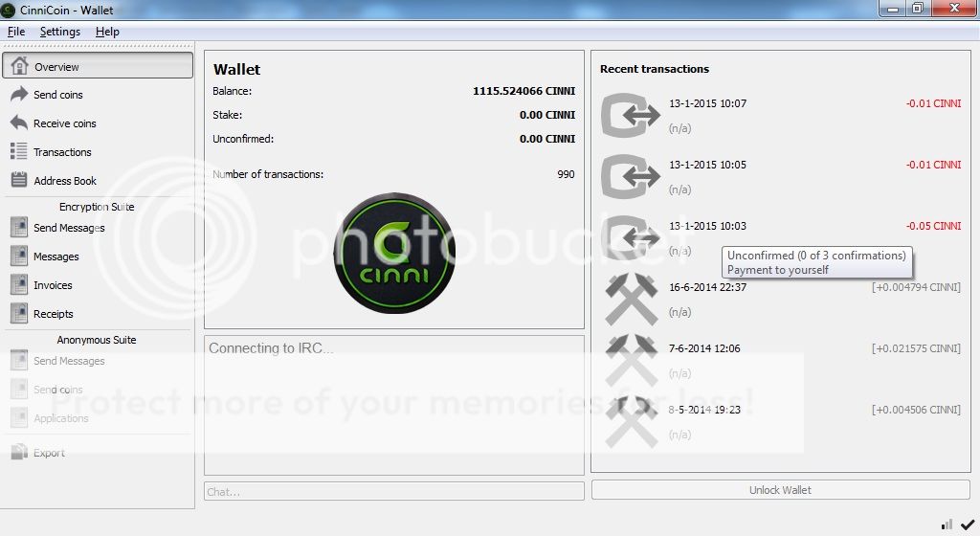Open the Address Book page
Screen dimensions: 980x536
click(98, 181)
